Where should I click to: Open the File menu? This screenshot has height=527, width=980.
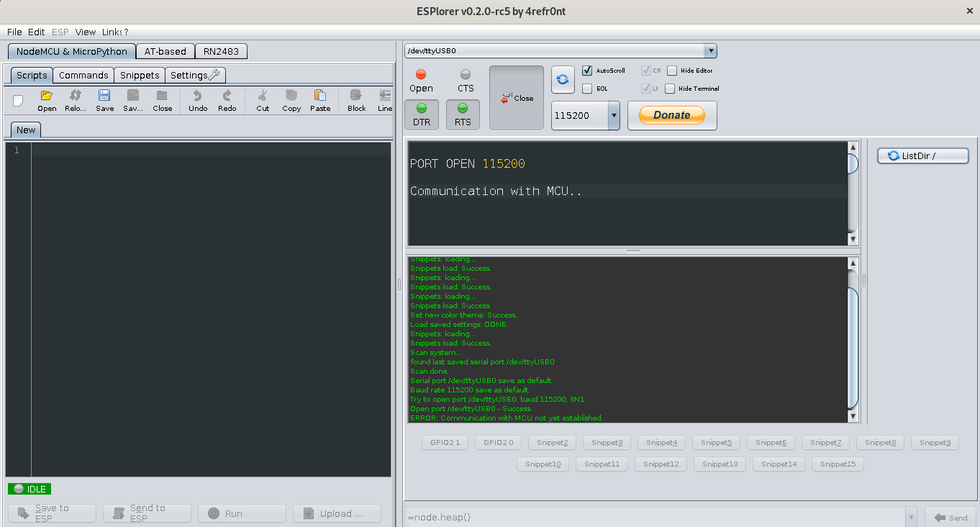tap(14, 32)
